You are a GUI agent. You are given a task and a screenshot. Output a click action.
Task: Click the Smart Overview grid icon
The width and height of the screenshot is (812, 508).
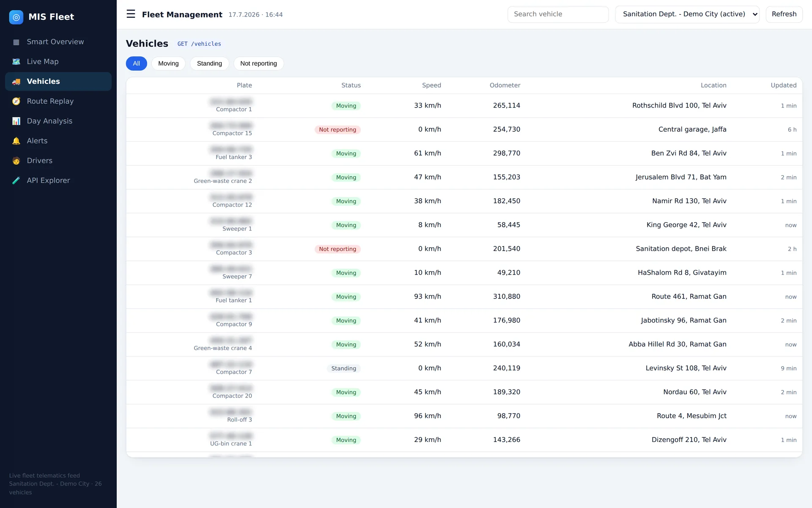[16, 42]
